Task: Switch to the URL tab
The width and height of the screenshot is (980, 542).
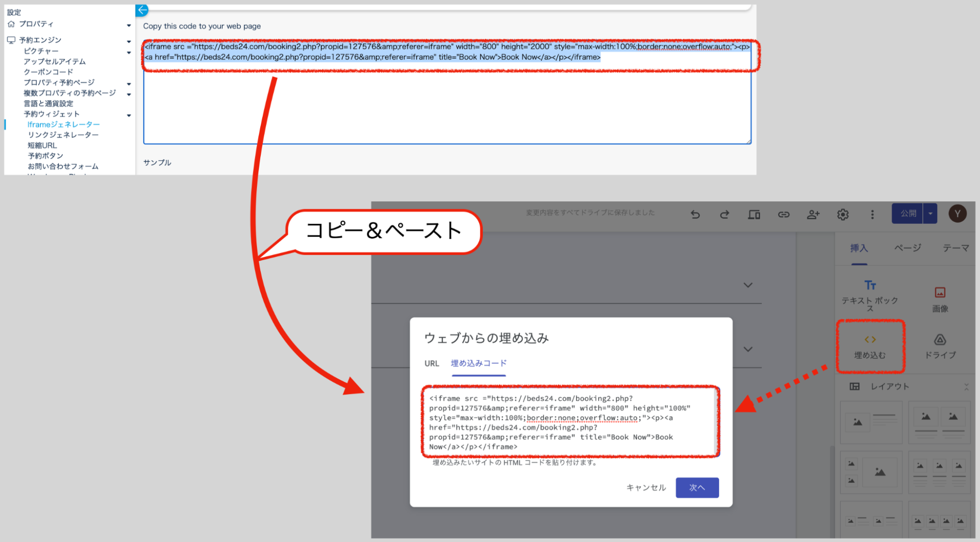Action: point(431,363)
